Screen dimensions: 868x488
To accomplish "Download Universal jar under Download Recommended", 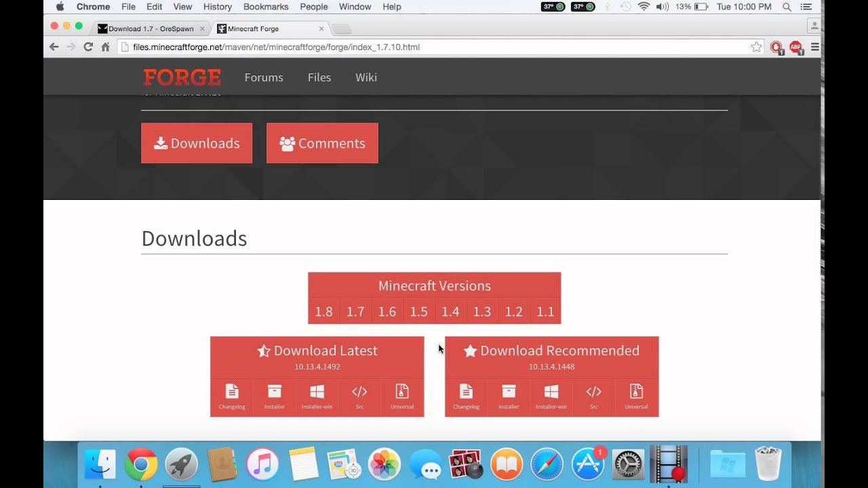I will click(x=636, y=397).
